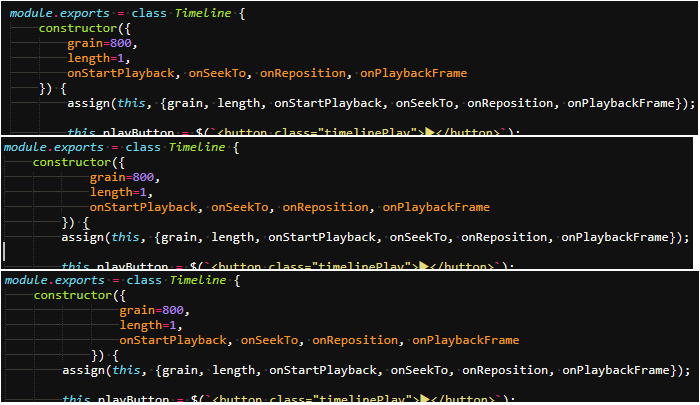This screenshot has height=405, width=700.
Task: Click 'onSeekTo' in middle panel's assign line
Action: pos(419,237)
